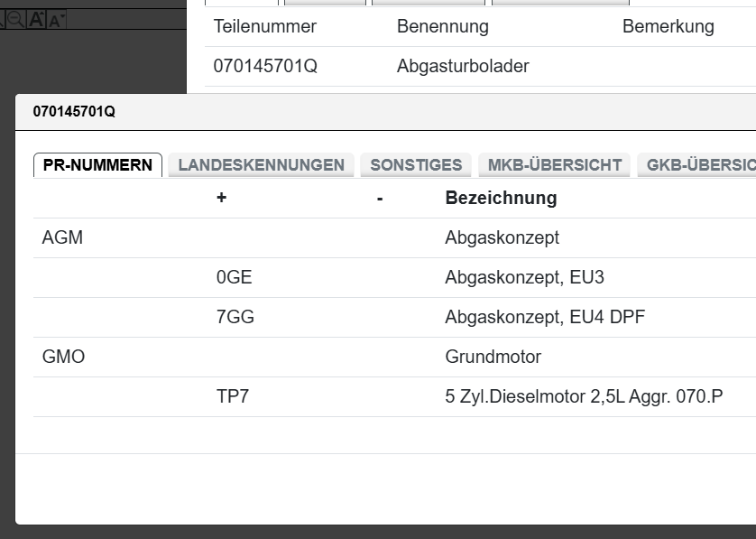
Task: Click the Abgasturbolader designation cell
Action: click(463, 66)
